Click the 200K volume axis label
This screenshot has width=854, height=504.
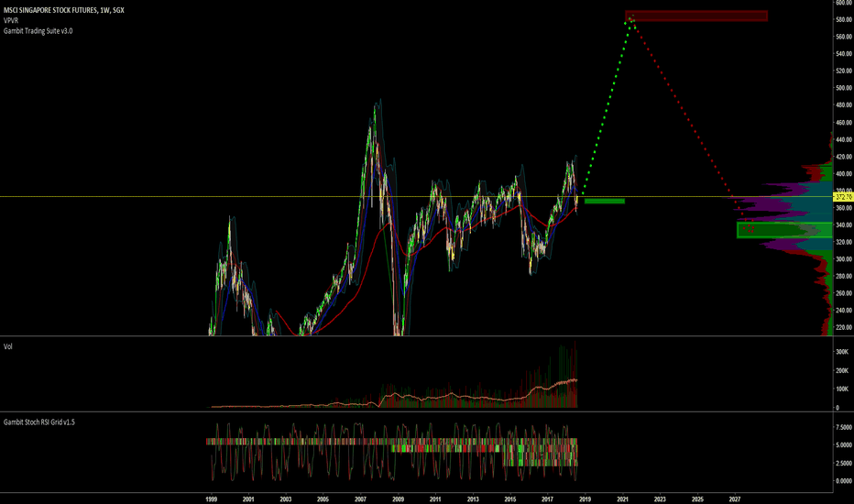coord(842,370)
